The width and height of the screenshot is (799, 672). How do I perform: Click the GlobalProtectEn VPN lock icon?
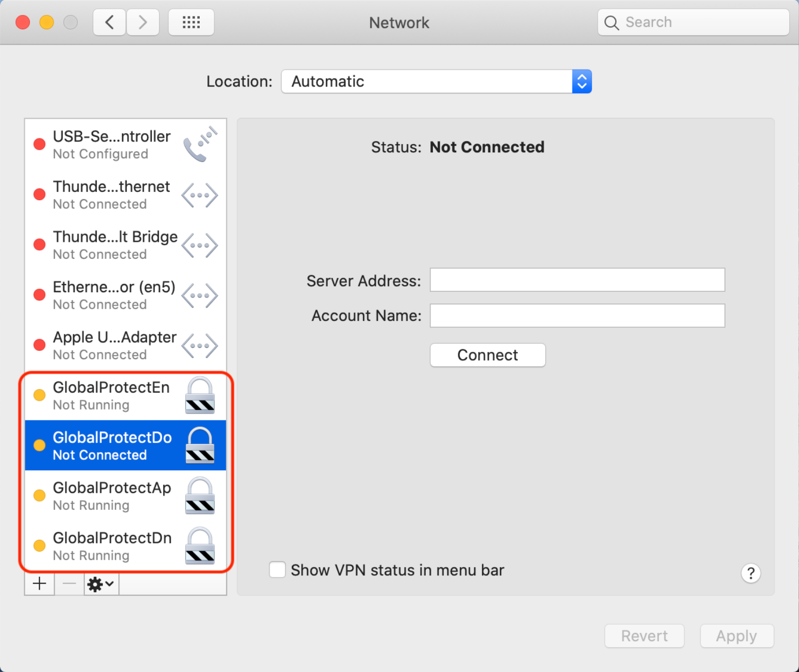coord(200,395)
